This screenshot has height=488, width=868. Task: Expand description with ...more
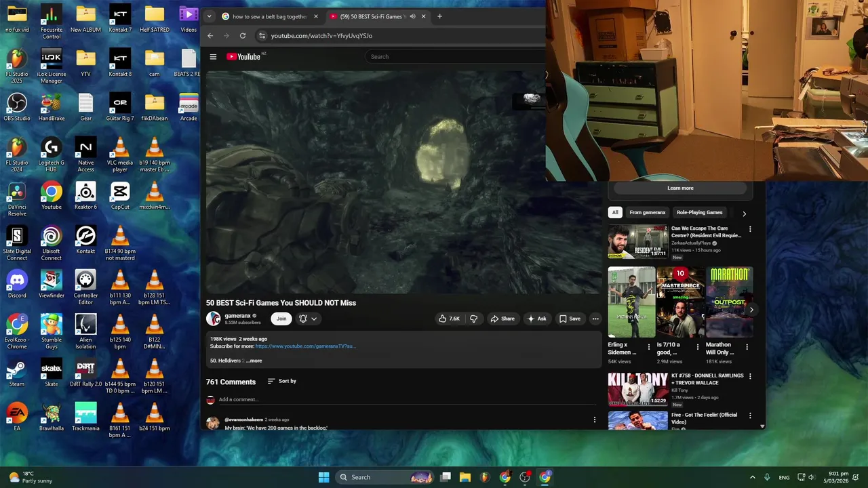click(x=254, y=361)
